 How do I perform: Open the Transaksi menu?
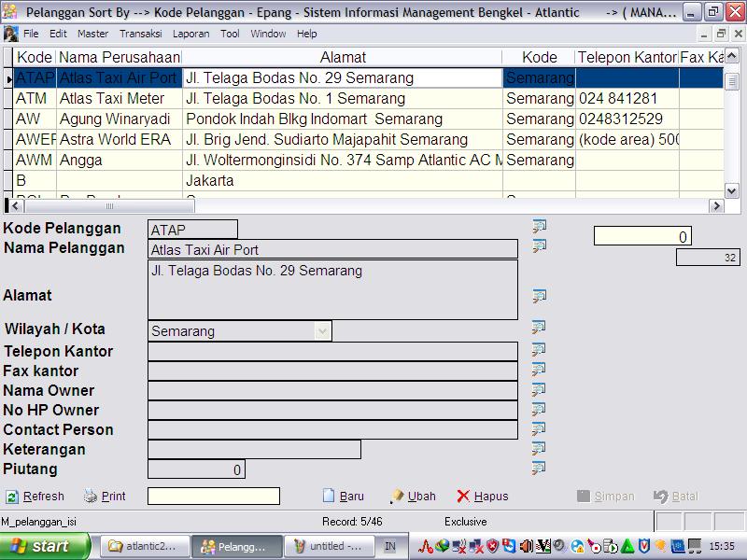point(140,34)
